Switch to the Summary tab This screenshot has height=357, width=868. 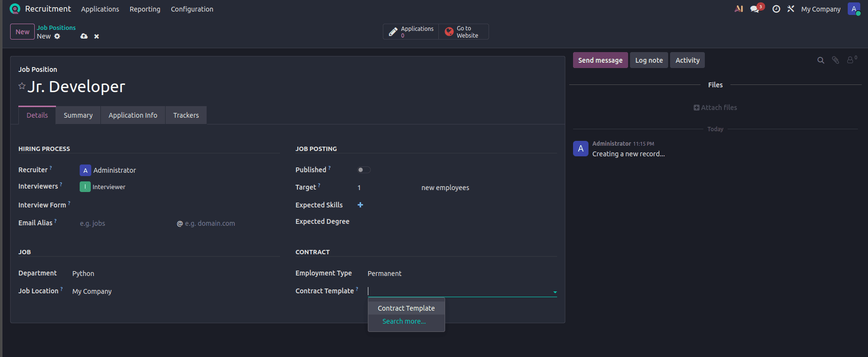[x=78, y=115]
